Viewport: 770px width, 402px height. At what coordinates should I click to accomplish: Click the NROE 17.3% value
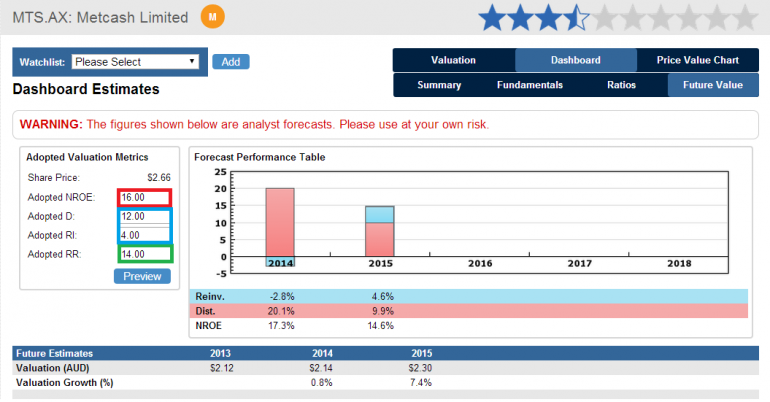pos(281,326)
